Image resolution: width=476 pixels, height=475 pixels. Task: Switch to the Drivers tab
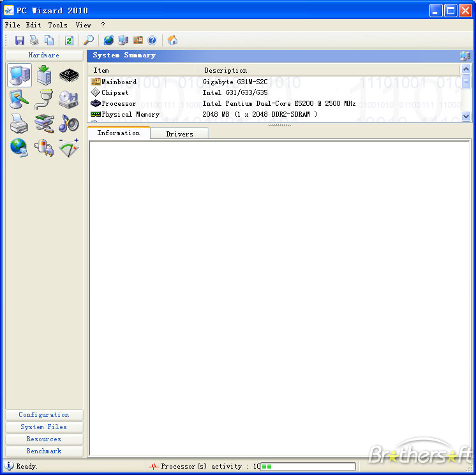(179, 134)
